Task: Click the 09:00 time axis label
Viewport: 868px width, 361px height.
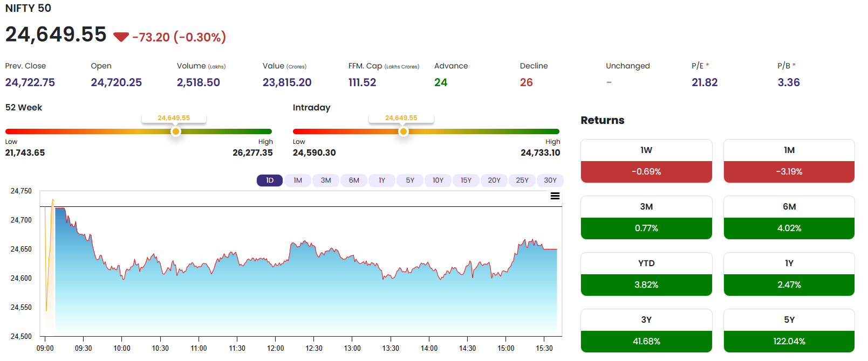Action: pyautogui.click(x=45, y=348)
